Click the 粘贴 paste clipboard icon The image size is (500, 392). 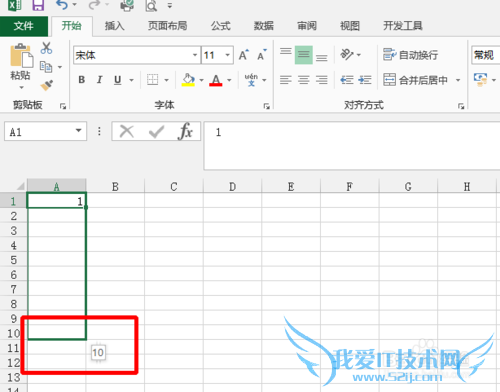click(21, 55)
